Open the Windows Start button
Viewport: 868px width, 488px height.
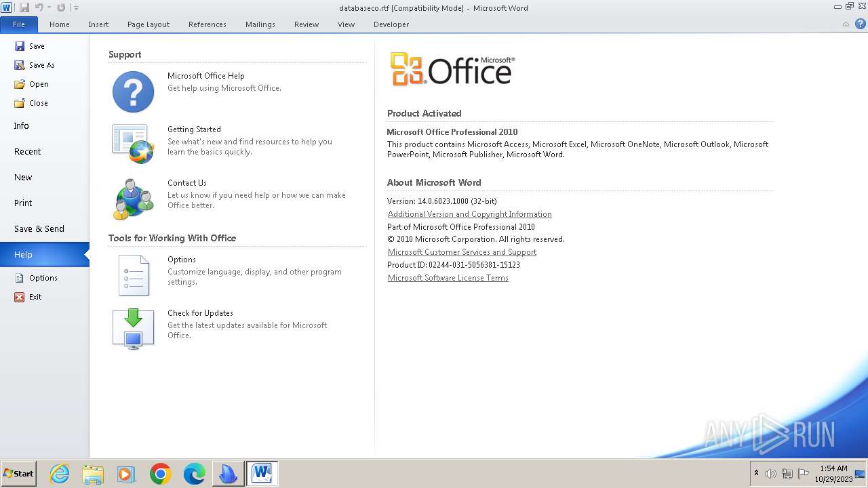[x=19, y=474]
